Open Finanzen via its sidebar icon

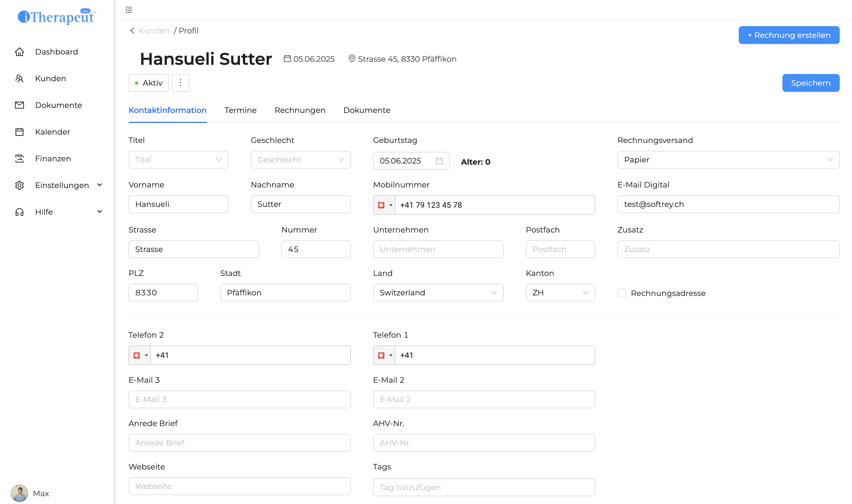(19, 159)
